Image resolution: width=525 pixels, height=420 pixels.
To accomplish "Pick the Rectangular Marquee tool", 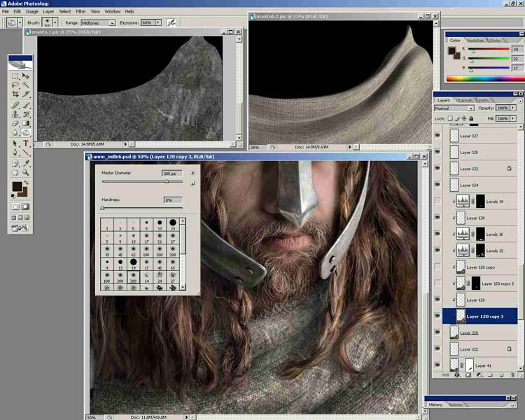I will [15, 76].
